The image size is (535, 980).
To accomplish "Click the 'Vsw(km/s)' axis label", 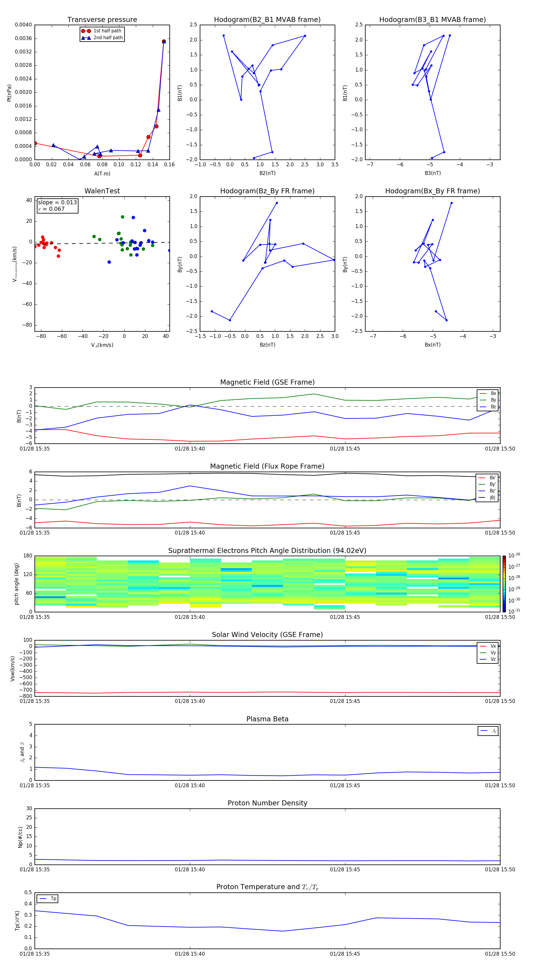I will pos(12,668).
